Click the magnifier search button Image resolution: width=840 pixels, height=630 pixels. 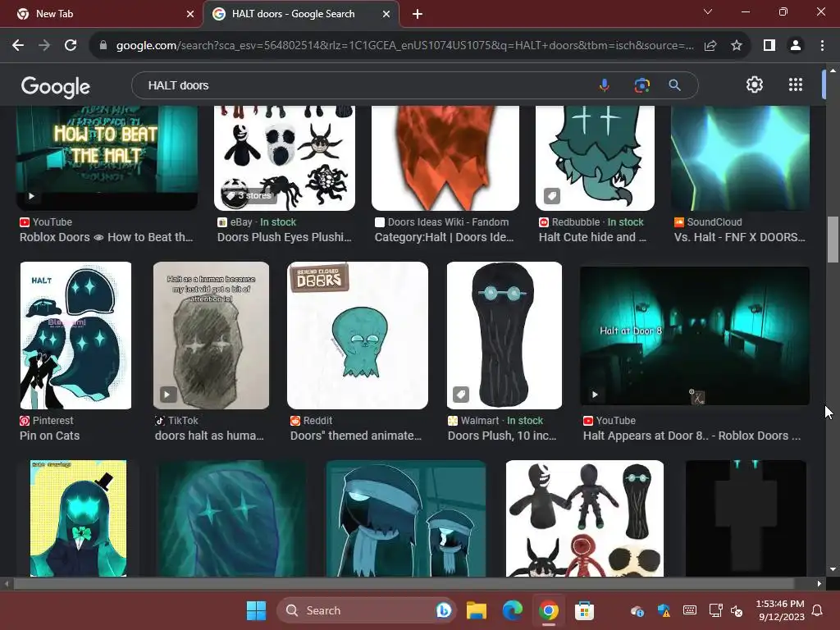674,85
